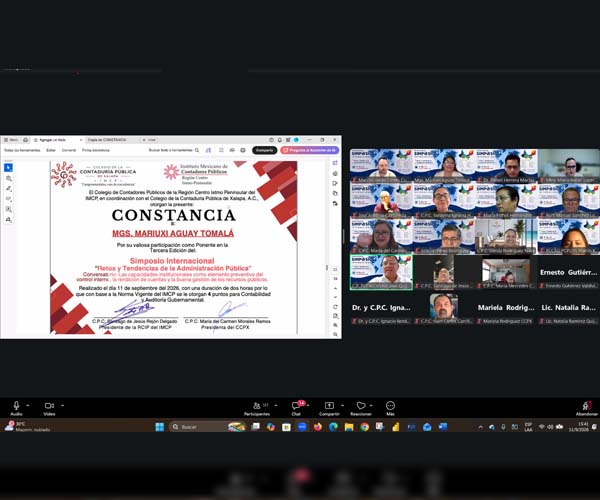Click 'Pregunta al Asistente de IA' button
The height and width of the screenshot is (500, 600).
pyautogui.click(x=310, y=150)
